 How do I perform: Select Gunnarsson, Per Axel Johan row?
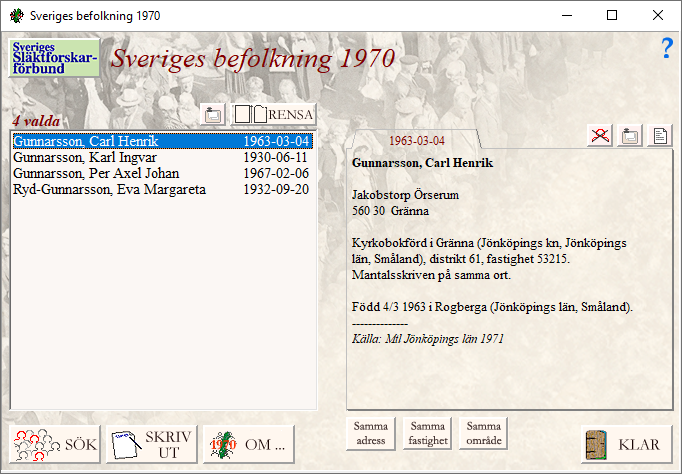pyautogui.click(x=163, y=174)
